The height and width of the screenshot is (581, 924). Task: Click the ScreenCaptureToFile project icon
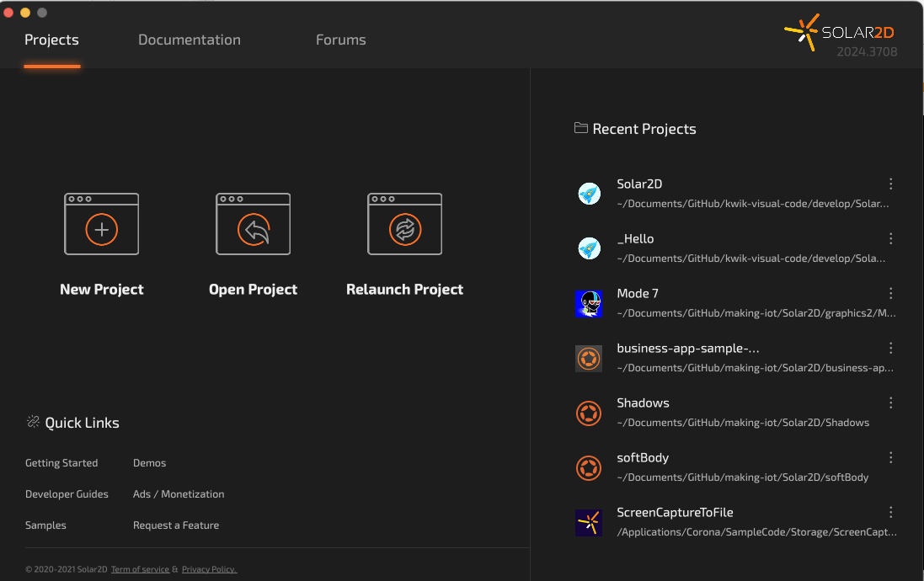[x=589, y=523]
